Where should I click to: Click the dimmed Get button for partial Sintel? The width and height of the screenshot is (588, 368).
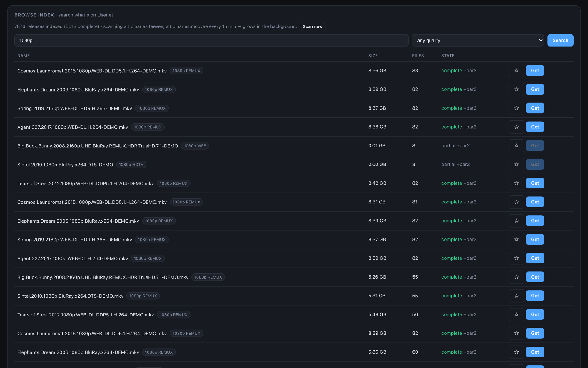click(535, 164)
